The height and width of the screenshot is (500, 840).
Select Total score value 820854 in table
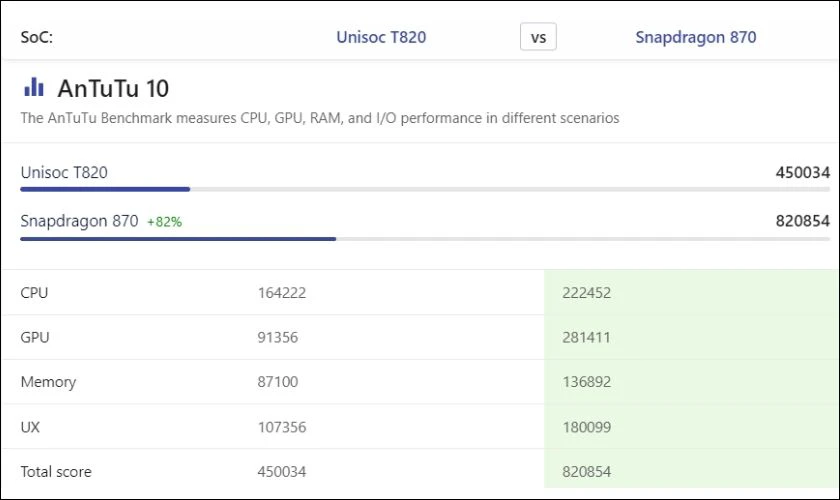pyautogui.click(x=586, y=472)
